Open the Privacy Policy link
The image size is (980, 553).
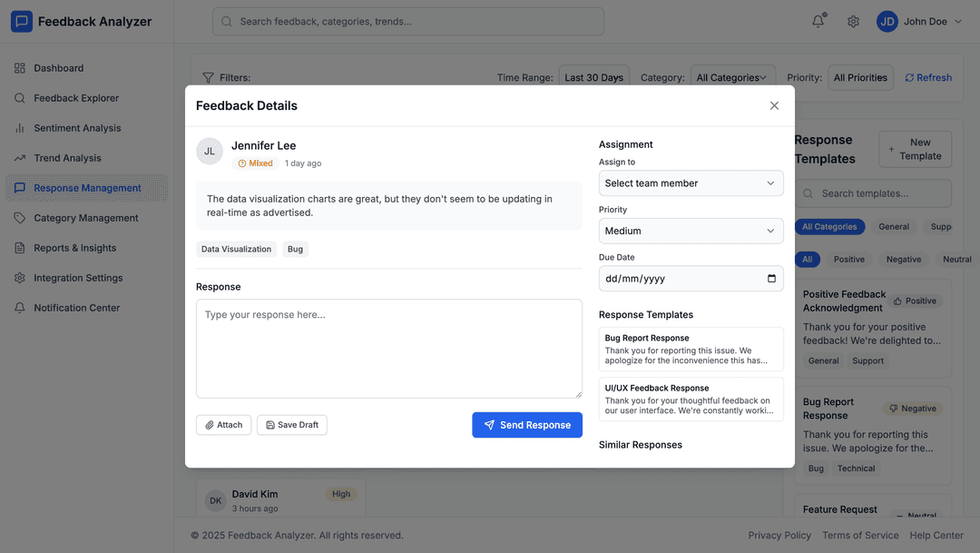click(779, 535)
